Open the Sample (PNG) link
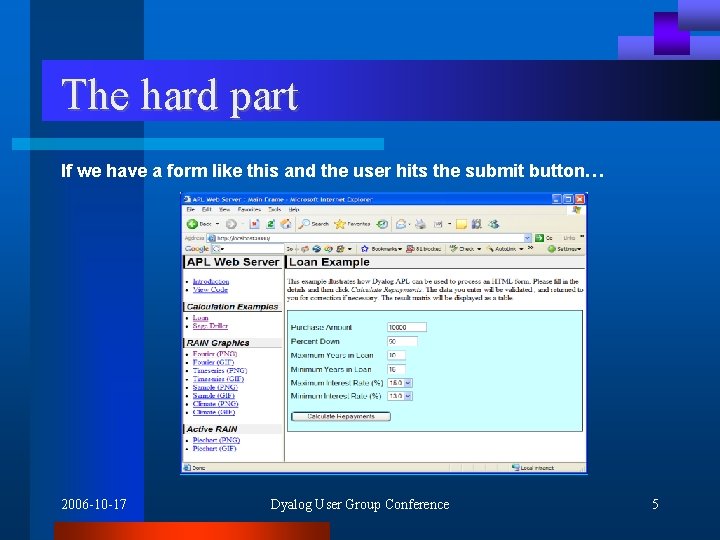The image size is (720, 540). (x=215, y=387)
